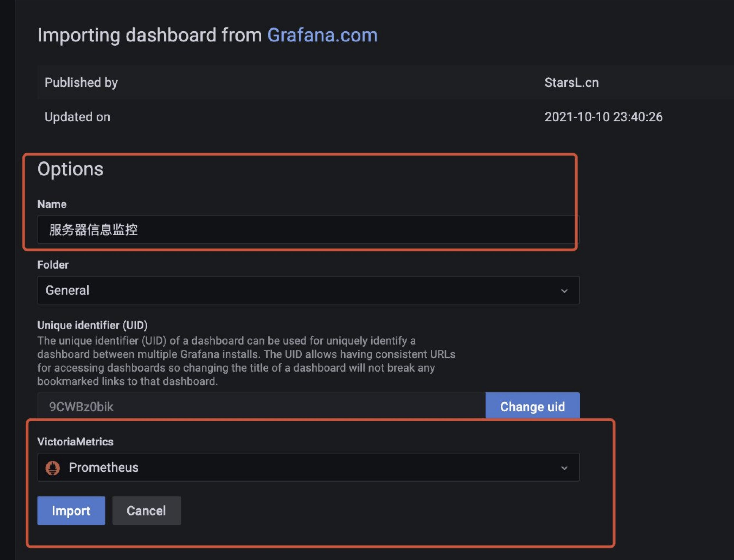734x560 pixels.
Task: Click the Change uid button
Action: click(532, 406)
